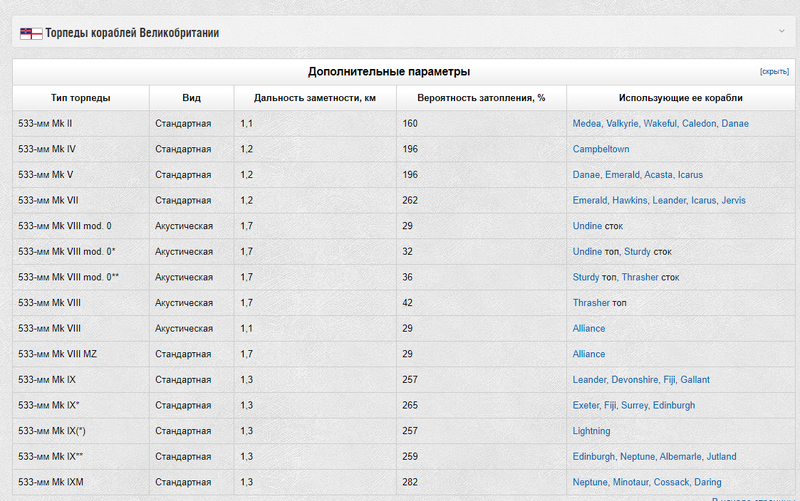Click the Hawkins ship link

[x=630, y=200]
